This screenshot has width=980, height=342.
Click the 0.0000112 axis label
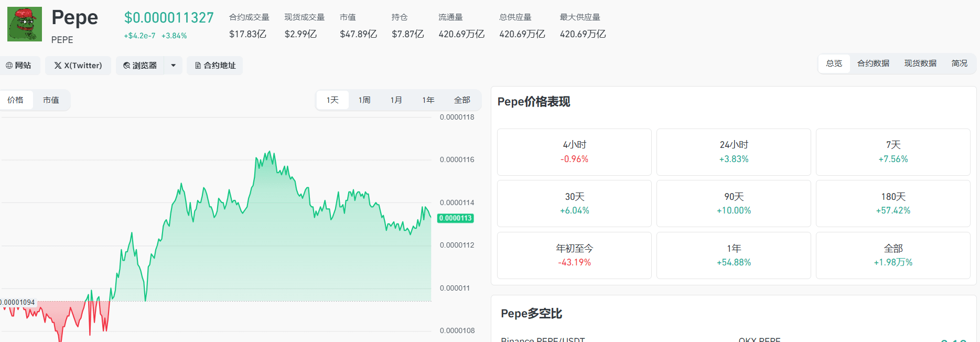point(457,245)
